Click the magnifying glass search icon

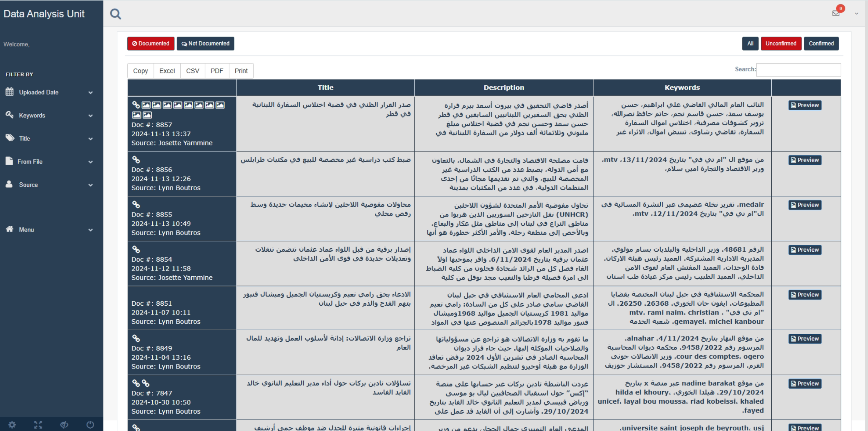[115, 14]
